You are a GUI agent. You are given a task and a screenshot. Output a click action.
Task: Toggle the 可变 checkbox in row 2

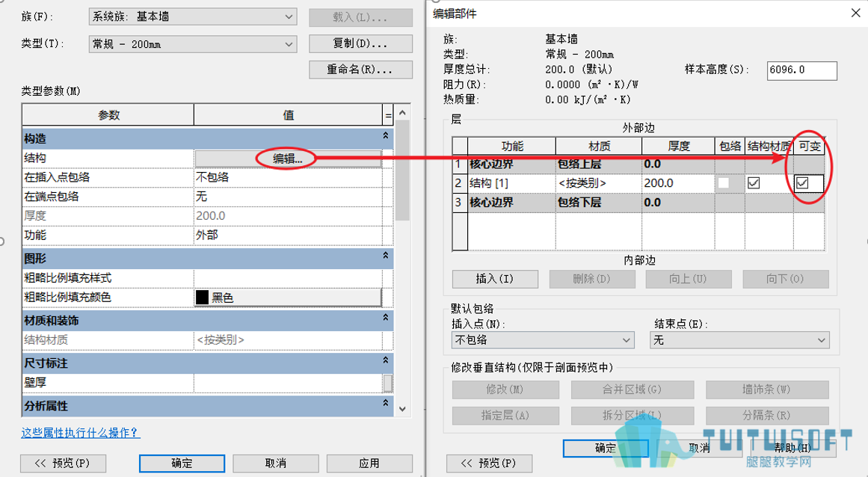802,183
